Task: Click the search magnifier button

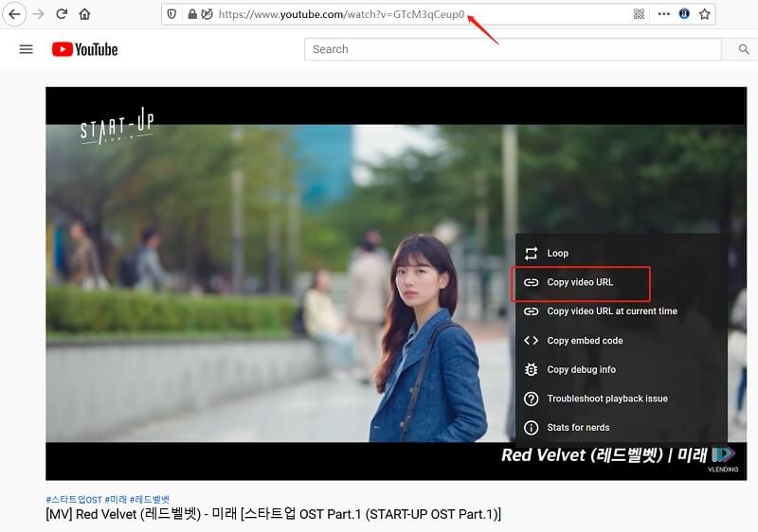Action: (x=744, y=49)
